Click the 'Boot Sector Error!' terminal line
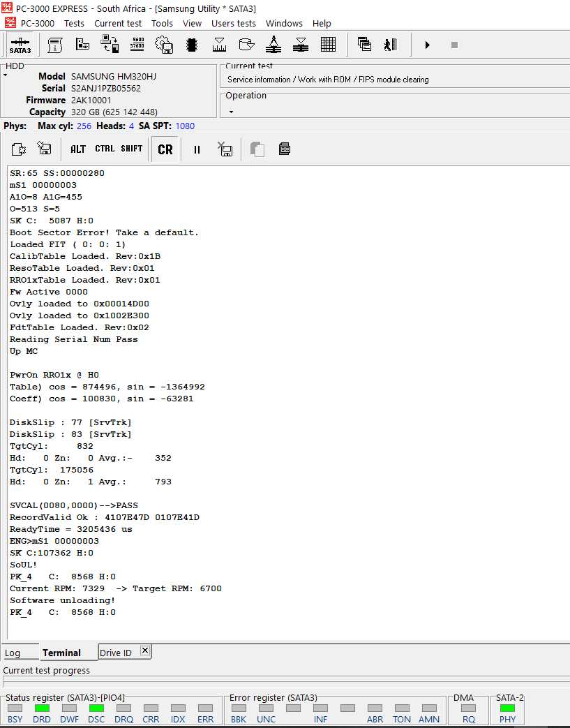 [104, 232]
